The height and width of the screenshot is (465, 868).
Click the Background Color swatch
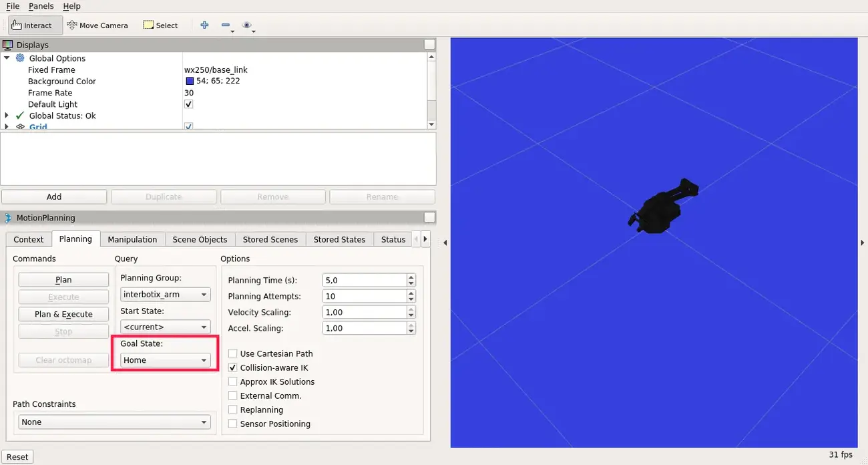190,82
